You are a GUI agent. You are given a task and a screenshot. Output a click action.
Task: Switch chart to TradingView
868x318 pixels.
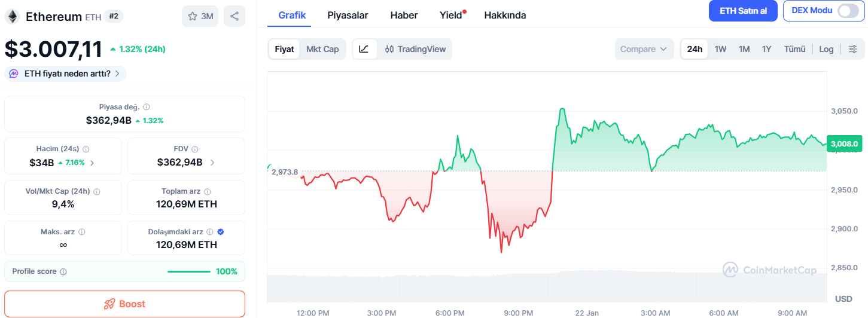point(415,49)
